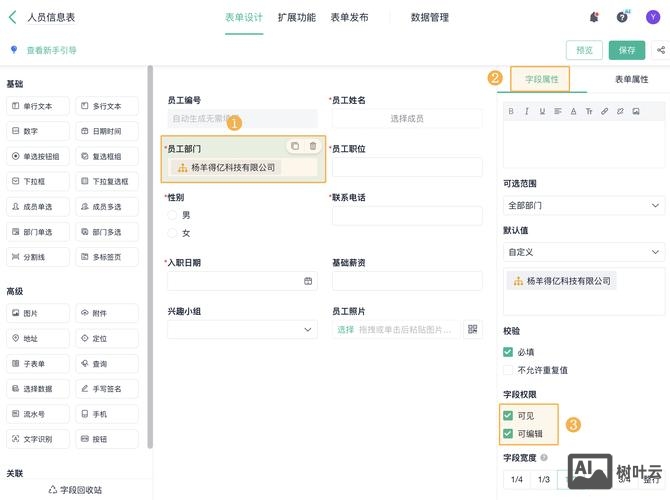Click the left component panel scrollbar
670x500 pixels.
[150, 256]
